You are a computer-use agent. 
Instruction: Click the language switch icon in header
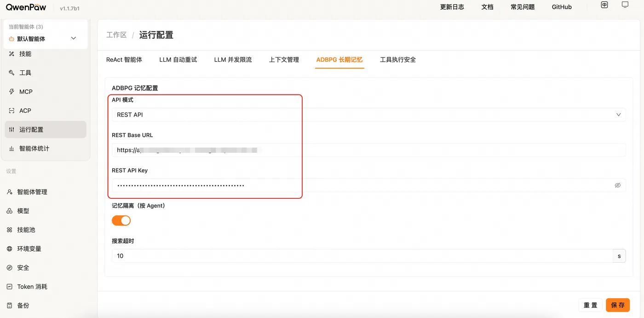(604, 5)
